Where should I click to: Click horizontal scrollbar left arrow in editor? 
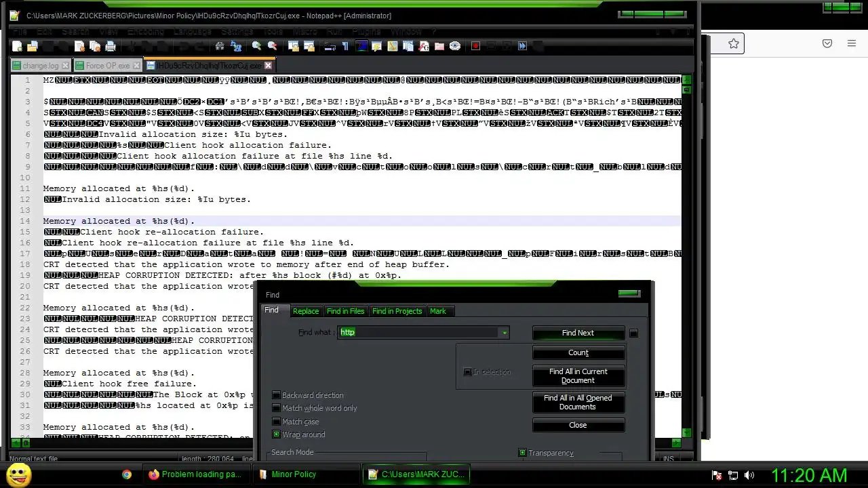pyautogui.click(x=16, y=443)
